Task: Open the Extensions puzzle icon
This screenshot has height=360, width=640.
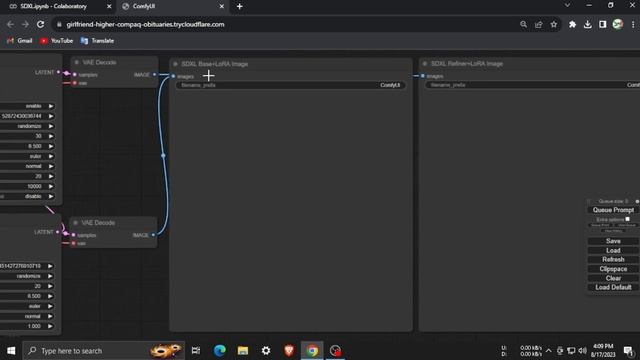Action: [x=572, y=24]
